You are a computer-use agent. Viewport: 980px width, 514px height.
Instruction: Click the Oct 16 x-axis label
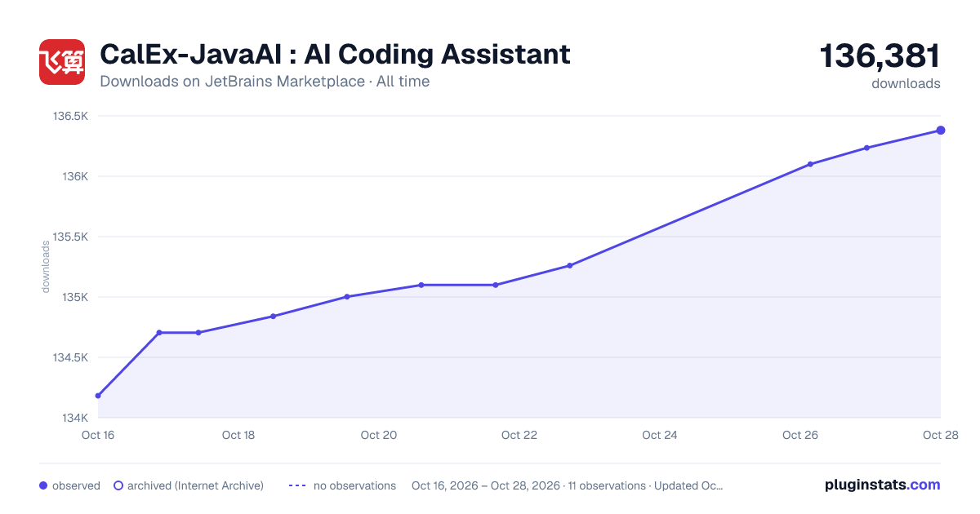98,435
